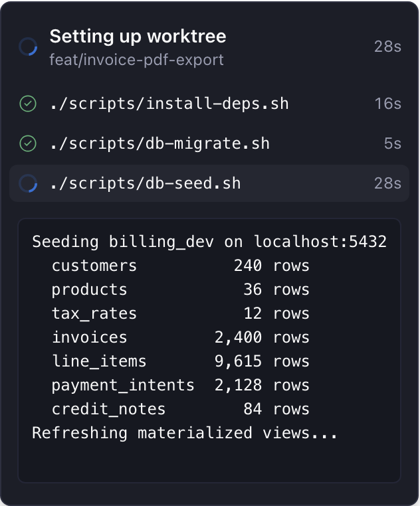Click the line_items 9,615 rows log line
This screenshot has width=420, height=506.
[180, 361]
